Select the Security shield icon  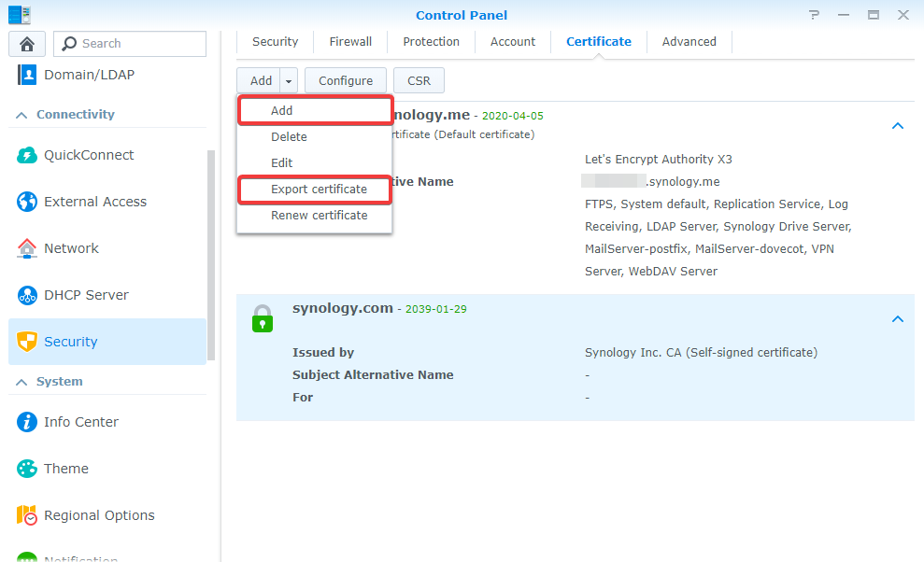point(26,342)
